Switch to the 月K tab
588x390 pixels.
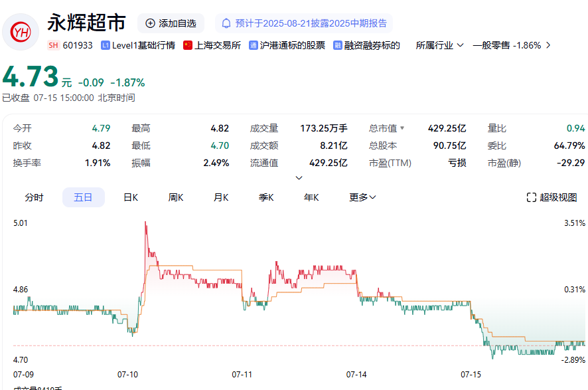(x=221, y=197)
